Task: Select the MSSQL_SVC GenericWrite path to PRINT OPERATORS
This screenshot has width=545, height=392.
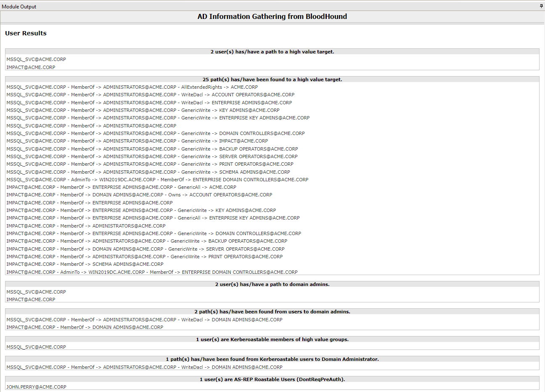Action: coord(150,164)
